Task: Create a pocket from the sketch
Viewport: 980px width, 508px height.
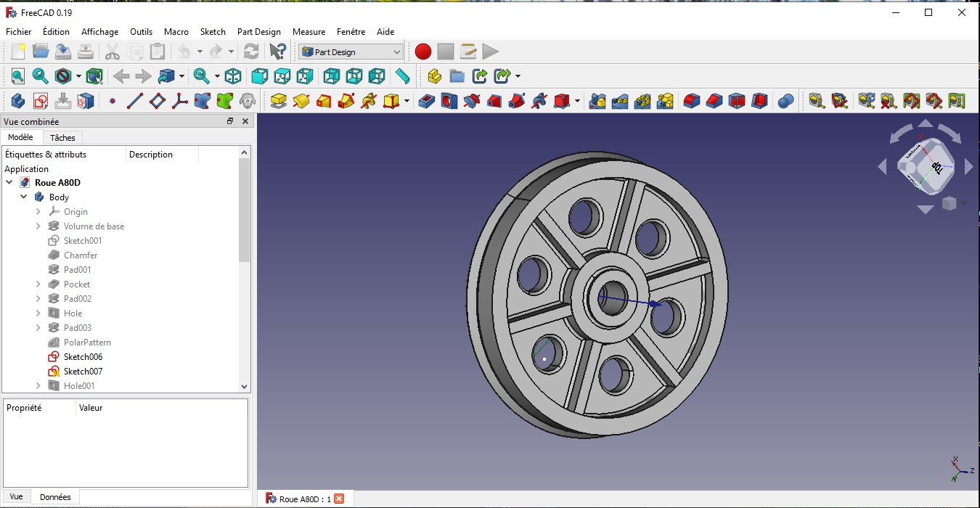Action: (x=427, y=101)
